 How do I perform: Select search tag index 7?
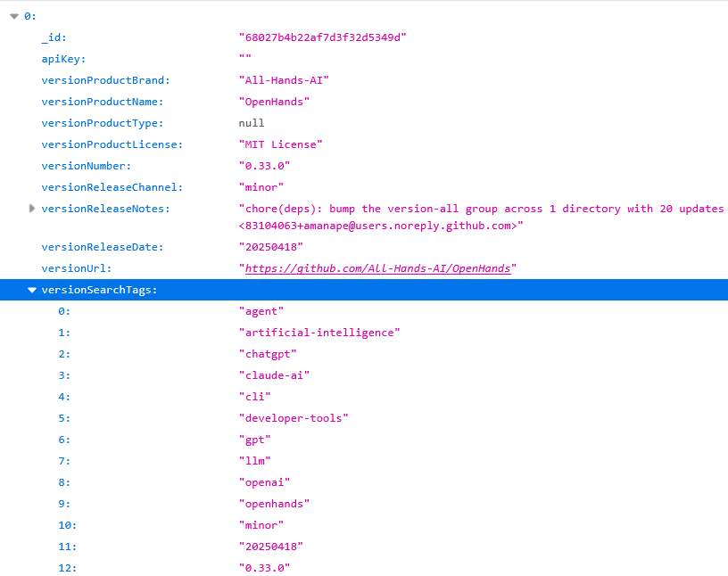[64, 461]
